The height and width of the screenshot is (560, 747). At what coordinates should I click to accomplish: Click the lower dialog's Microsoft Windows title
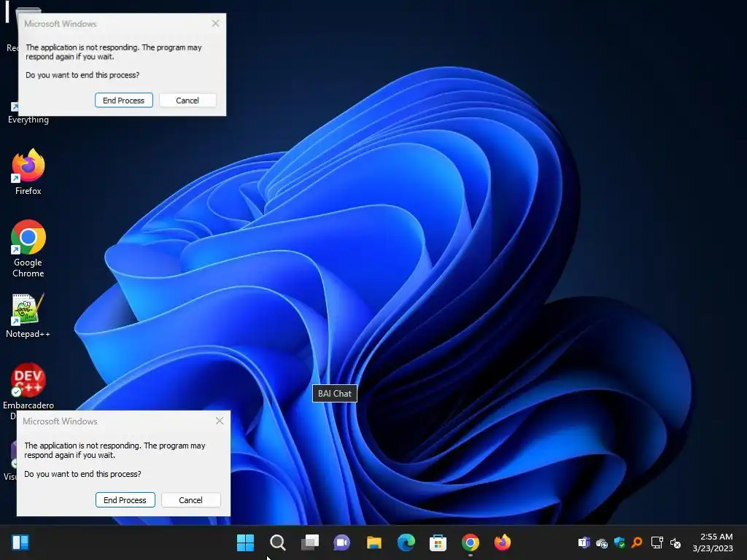point(60,421)
